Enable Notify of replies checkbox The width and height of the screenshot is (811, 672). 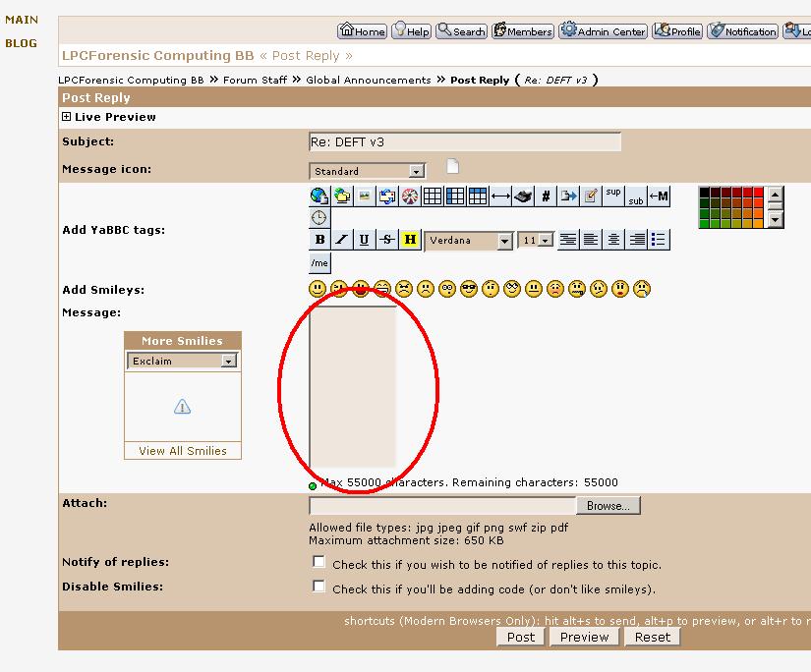(x=319, y=562)
